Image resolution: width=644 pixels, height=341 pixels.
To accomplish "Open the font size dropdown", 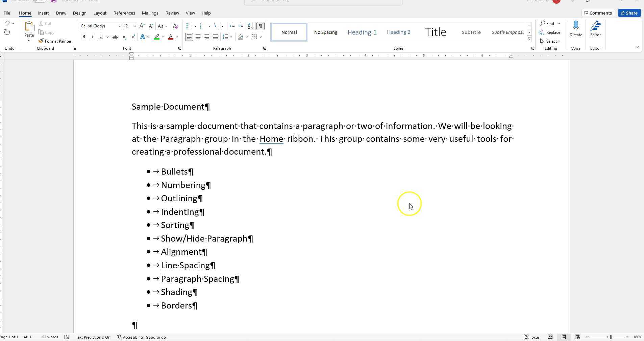I will (x=134, y=26).
